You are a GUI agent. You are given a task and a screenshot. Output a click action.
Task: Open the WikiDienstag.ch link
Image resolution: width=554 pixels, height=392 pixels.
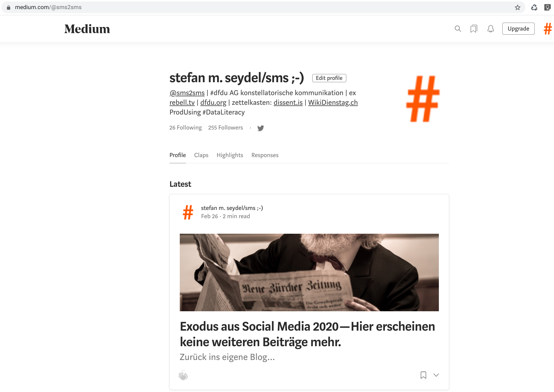click(333, 102)
